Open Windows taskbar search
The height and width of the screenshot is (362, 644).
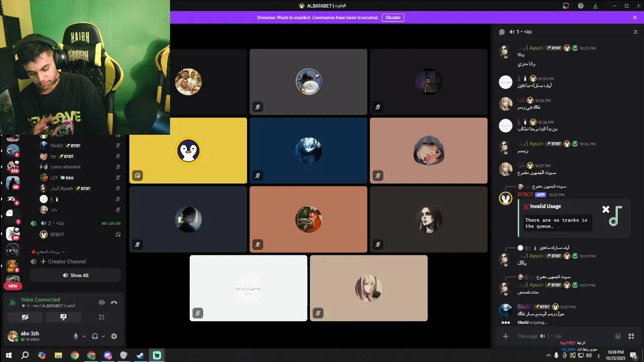pyautogui.click(x=25, y=355)
